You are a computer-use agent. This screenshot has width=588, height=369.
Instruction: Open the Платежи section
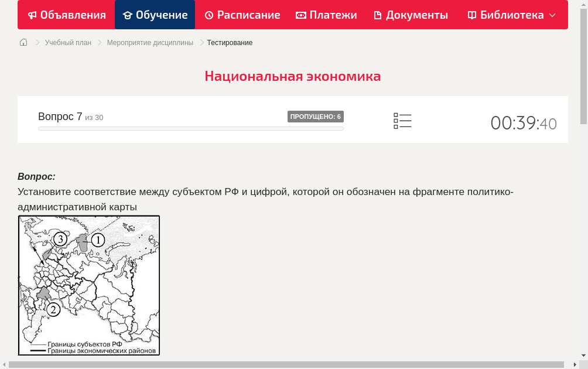pyautogui.click(x=326, y=15)
